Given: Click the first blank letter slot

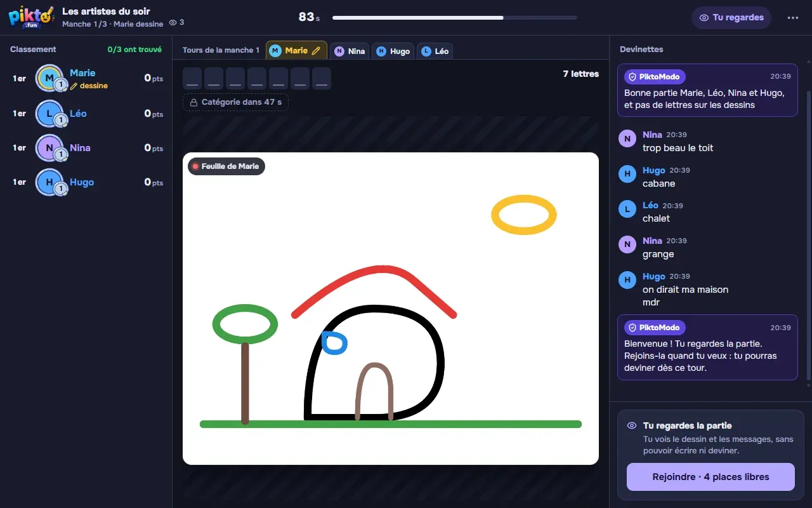Looking at the screenshot, I should [x=192, y=79].
